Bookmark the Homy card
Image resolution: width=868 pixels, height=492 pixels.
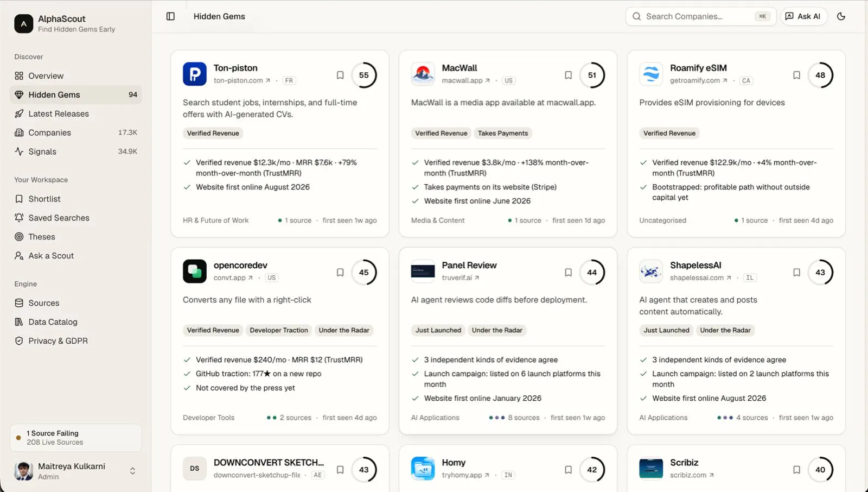568,470
